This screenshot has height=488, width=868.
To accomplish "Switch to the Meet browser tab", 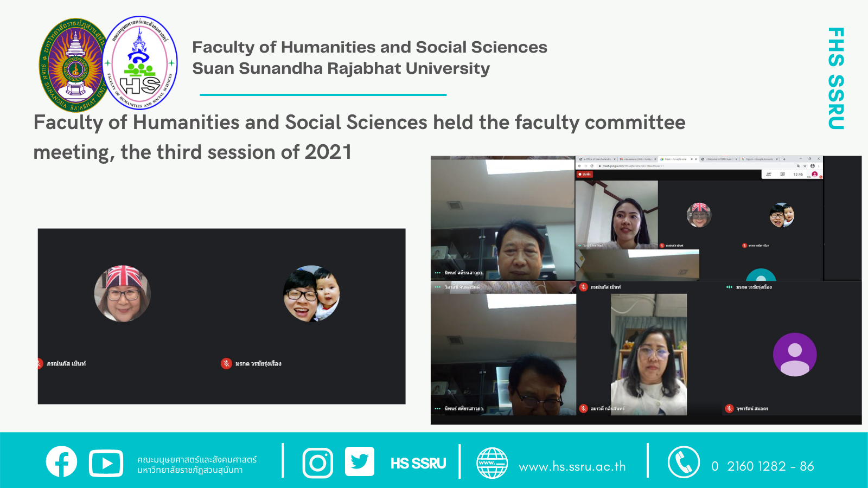I will point(675,159).
